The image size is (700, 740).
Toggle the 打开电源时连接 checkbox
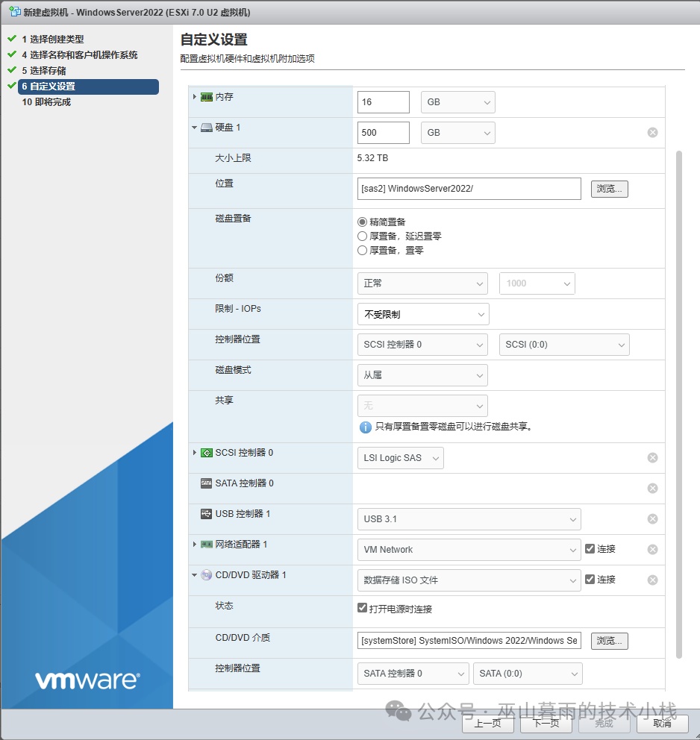pos(363,609)
